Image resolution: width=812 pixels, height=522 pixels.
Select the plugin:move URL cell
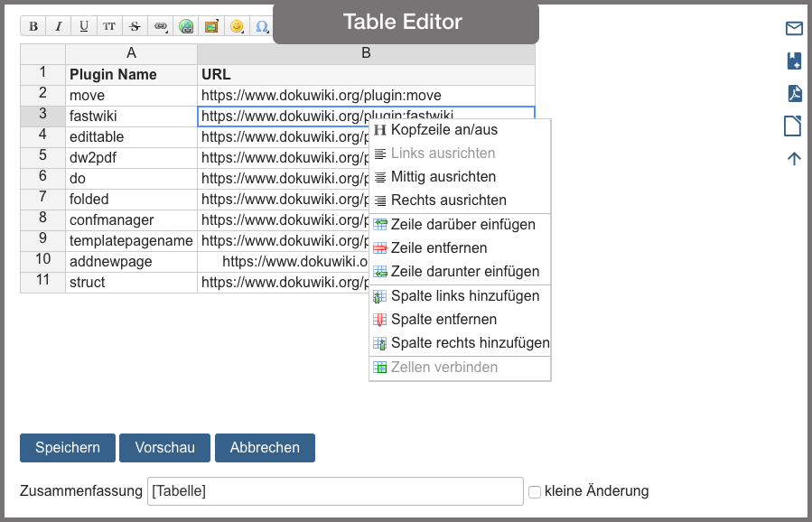click(x=366, y=96)
